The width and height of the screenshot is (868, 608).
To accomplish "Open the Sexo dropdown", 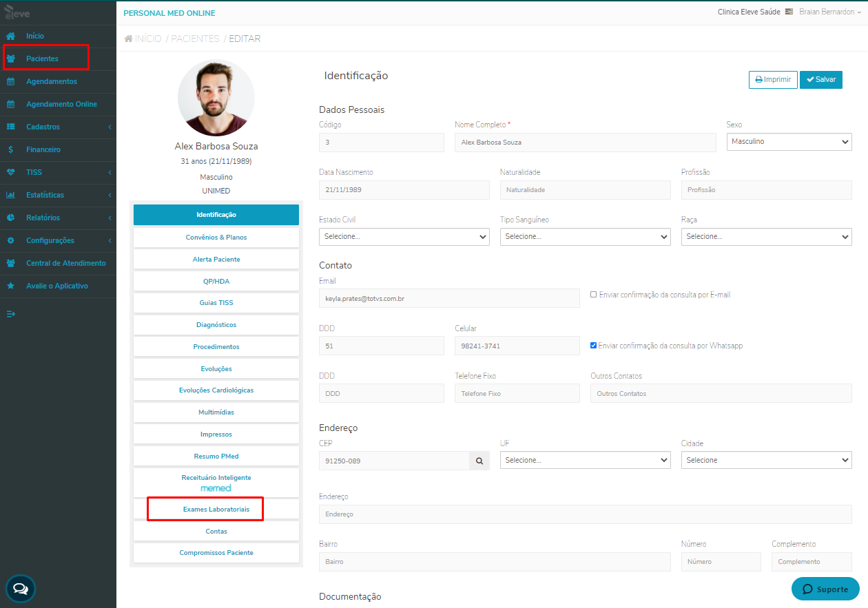I will [789, 142].
